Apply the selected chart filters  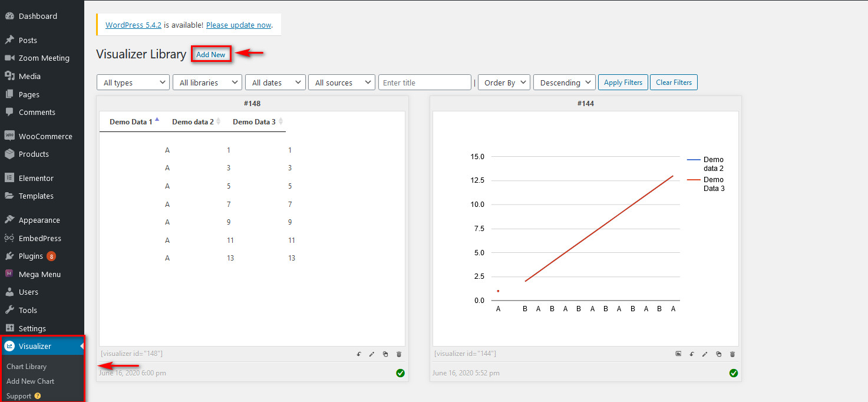point(623,83)
